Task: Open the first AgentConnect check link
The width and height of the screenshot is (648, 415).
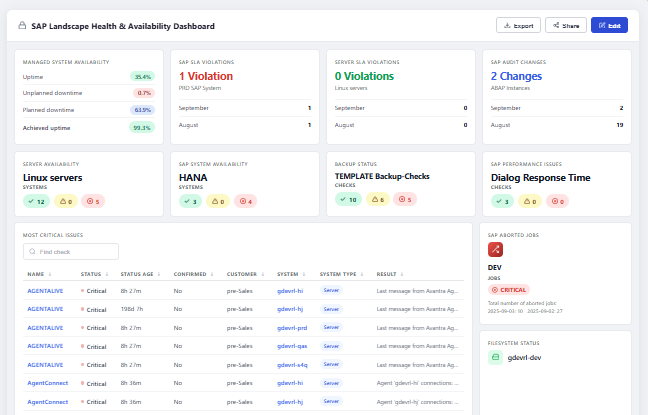Action: (x=48, y=383)
